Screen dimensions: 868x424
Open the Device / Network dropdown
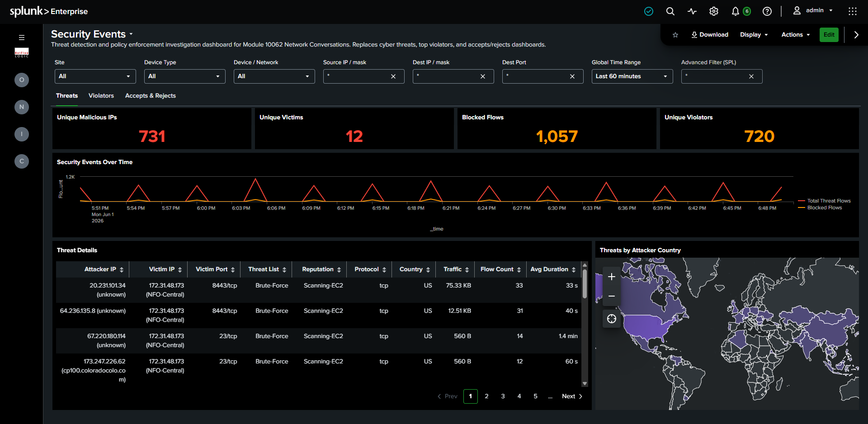pos(274,76)
